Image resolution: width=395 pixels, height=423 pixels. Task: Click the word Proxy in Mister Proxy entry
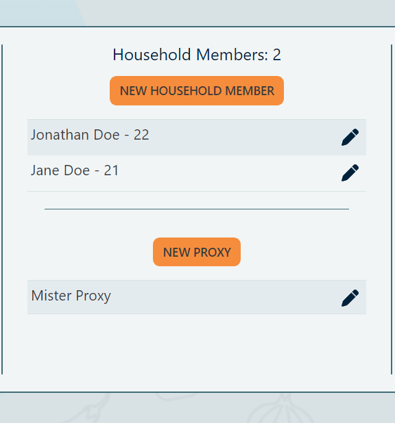tap(93, 296)
